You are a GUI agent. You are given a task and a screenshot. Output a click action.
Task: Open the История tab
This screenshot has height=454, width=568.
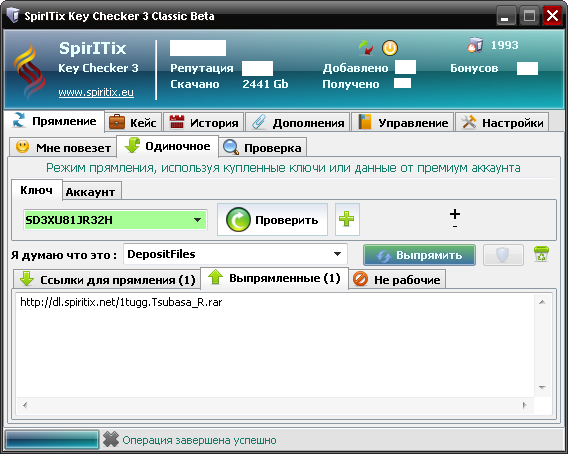click(204, 122)
